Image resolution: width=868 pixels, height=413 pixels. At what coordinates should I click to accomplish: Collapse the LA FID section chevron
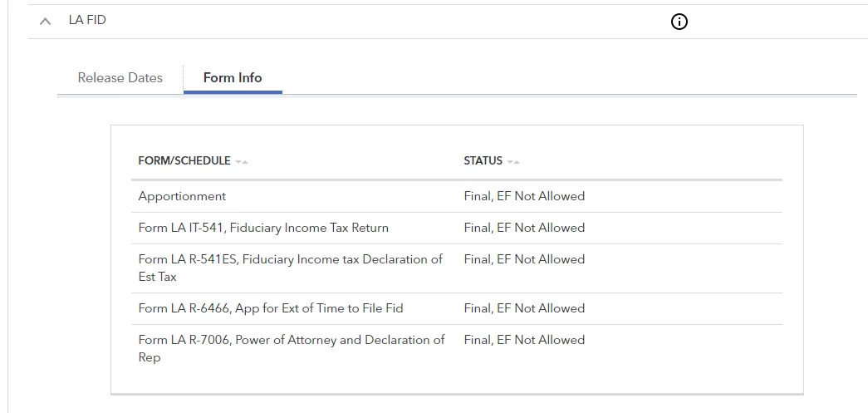46,22
